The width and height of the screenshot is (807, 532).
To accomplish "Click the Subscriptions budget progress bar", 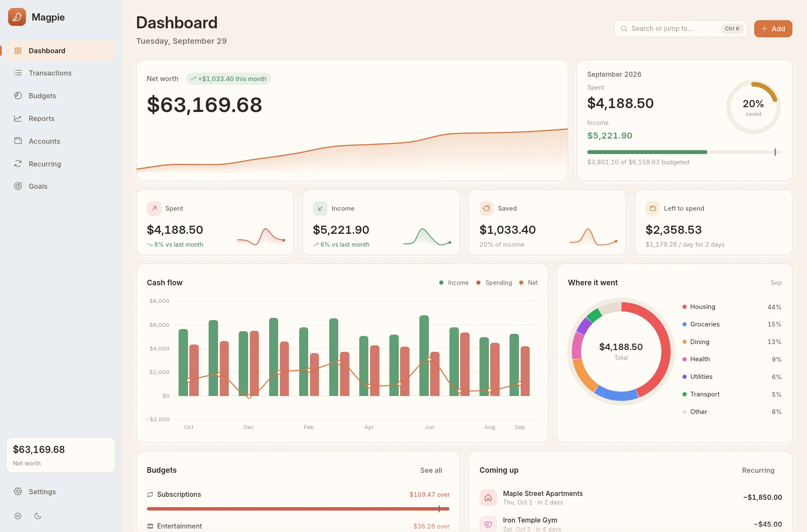I will 298,509.
